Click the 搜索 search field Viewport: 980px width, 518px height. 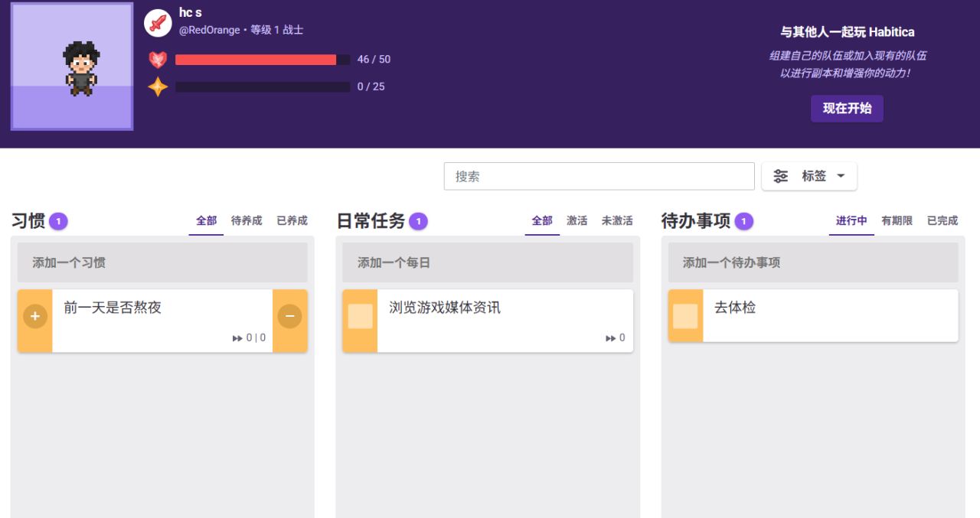pyautogui.click(x=599, y=176)
